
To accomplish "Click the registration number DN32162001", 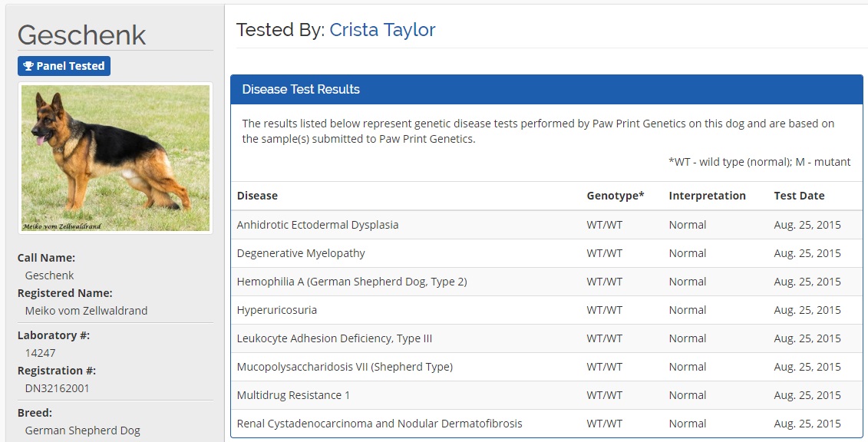I will [x=57, y=388].
